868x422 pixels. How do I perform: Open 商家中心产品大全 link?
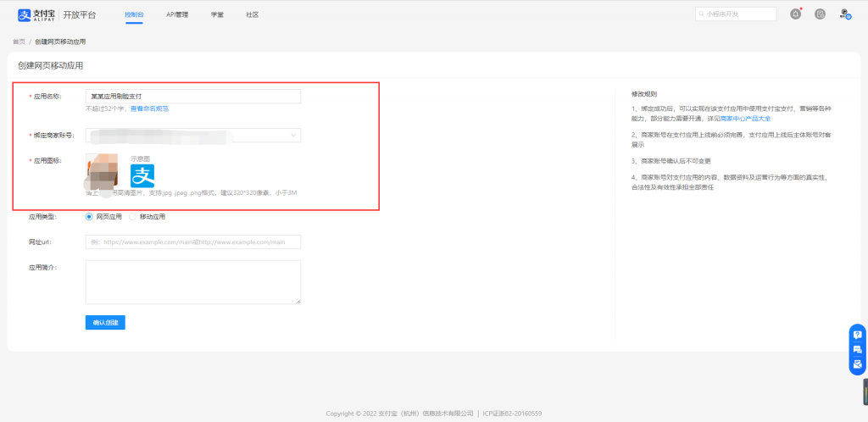click(x=745, y=119)
